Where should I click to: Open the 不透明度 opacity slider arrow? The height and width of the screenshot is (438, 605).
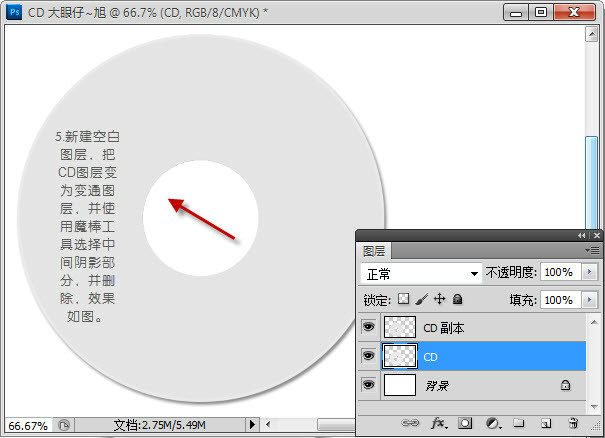[590, 272]
